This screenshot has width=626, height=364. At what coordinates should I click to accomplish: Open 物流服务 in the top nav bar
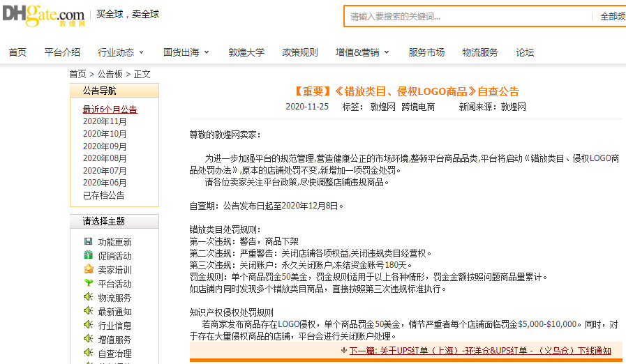[x=480, y=52]
